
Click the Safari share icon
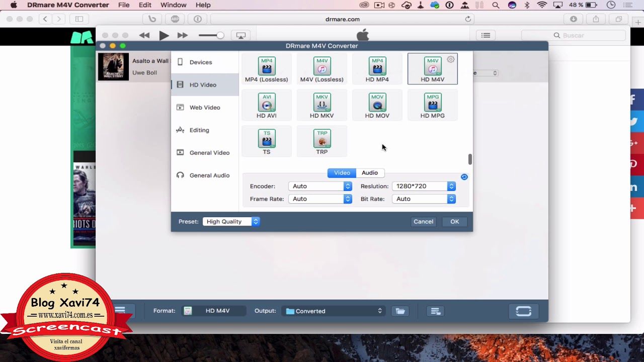(x=596, y=19)
